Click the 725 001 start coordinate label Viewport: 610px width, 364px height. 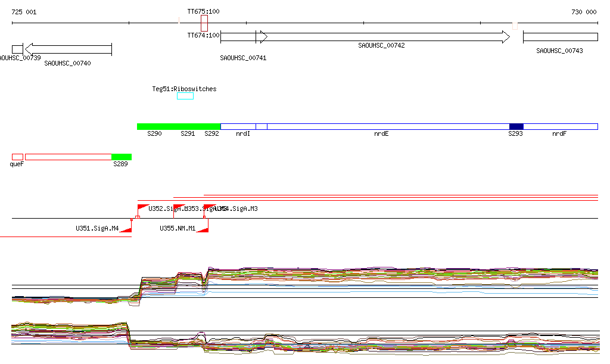coord(24,12)
